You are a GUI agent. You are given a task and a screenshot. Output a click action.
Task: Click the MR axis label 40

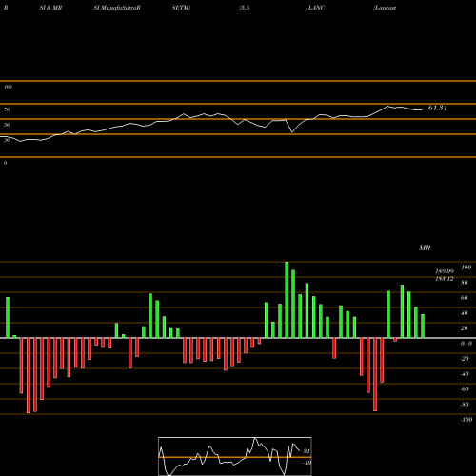[464, 313]
